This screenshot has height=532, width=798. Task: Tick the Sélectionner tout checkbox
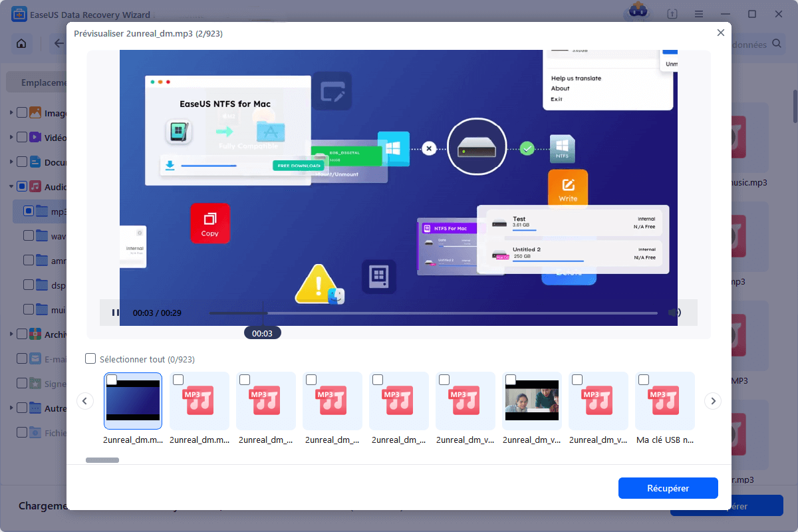(91, 359)
